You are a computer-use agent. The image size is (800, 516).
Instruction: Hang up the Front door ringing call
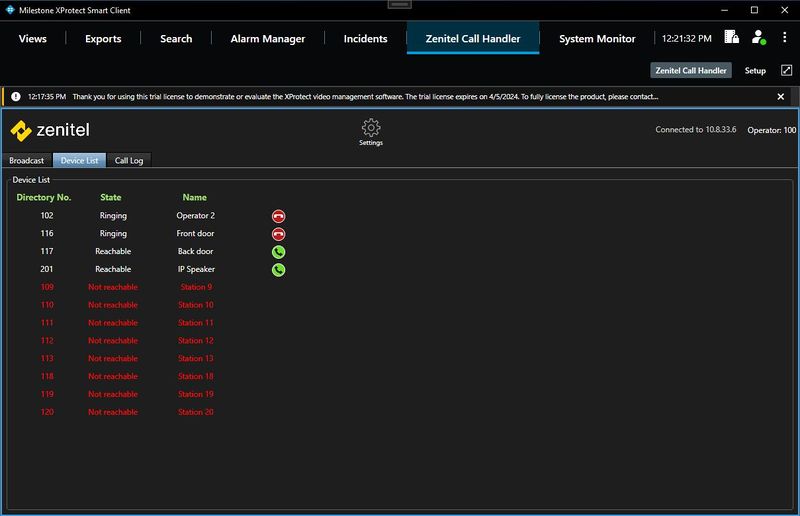click(278, 234)
